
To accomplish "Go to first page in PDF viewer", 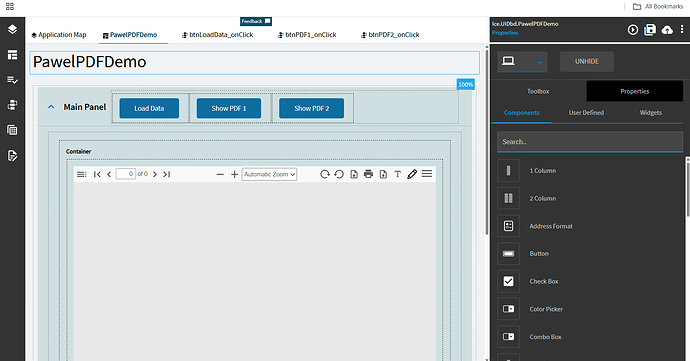I will [97, 174].
